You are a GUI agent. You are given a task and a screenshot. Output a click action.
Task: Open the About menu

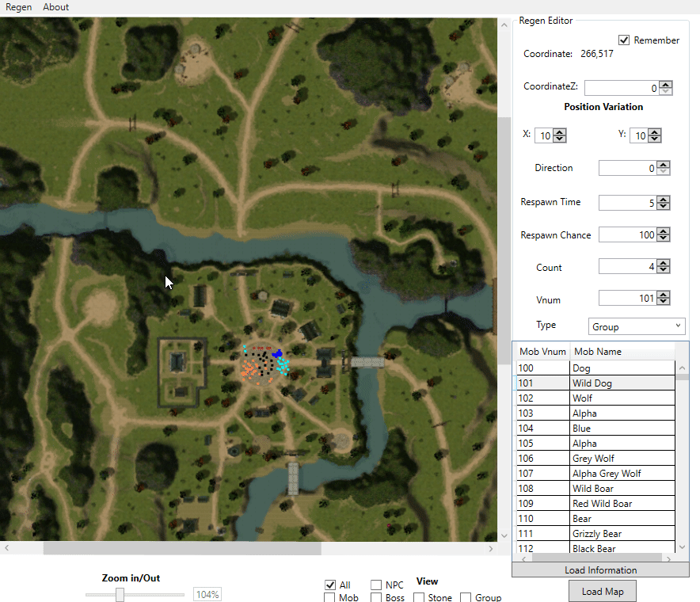pyautogui.click(x=55, y=7)
